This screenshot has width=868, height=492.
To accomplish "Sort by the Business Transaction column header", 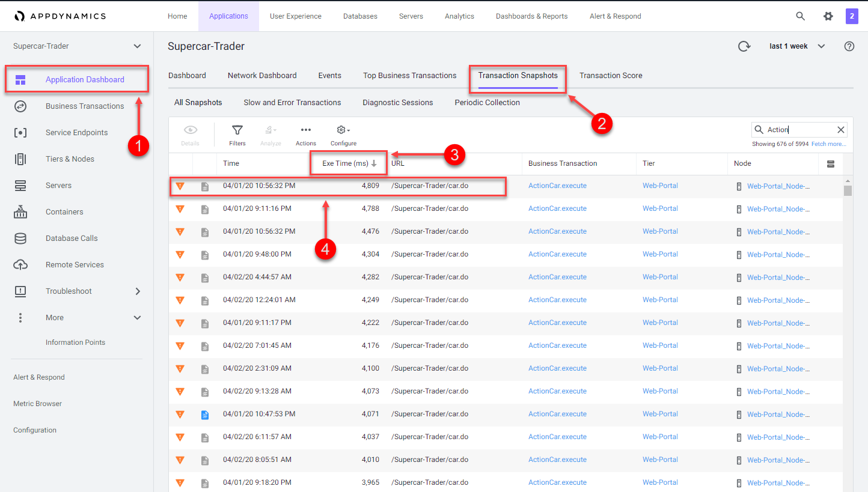I will 563,163.
